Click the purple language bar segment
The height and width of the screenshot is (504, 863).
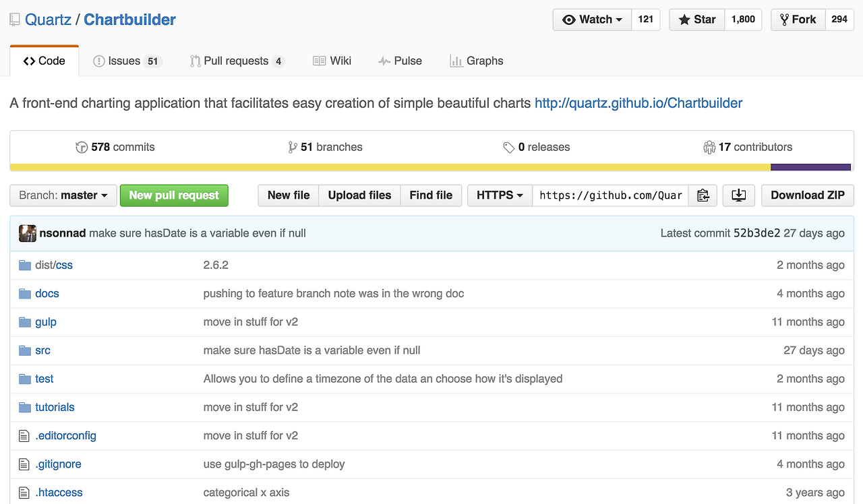[x=810, y=167]
